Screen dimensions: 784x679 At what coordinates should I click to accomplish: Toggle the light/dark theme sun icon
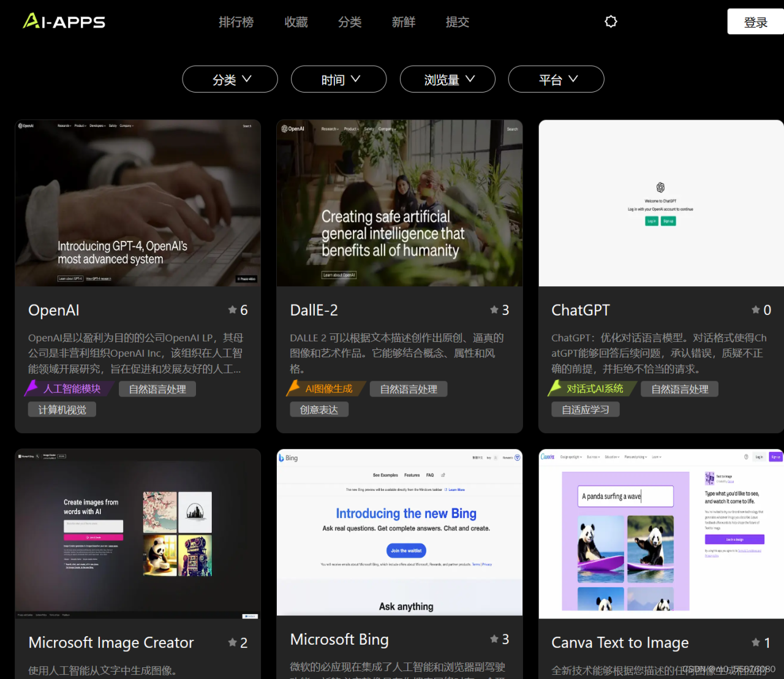(611, 22)
